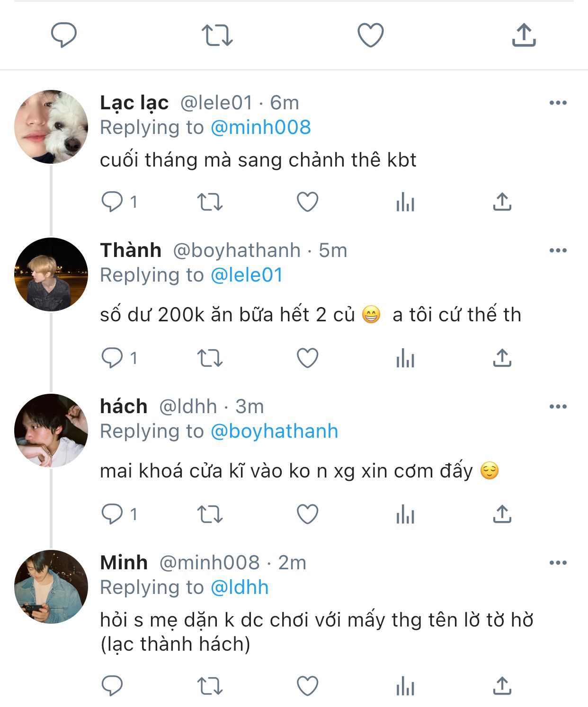The width and height of the screenshot is (588, 707).
Task: View Lạc lạc's avatar with white dog
Action: (x=51, y=127)
